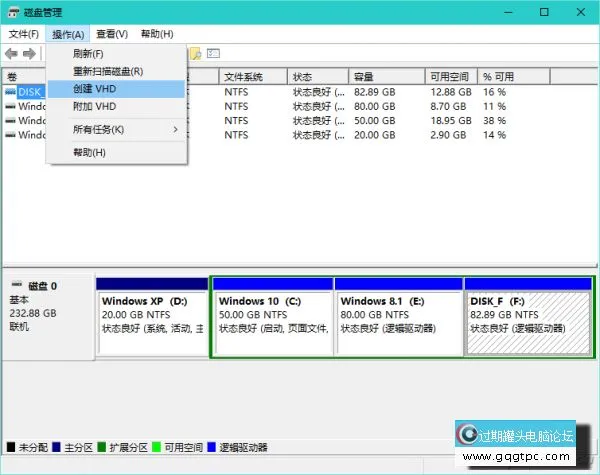Sort by the 文件系统 column header
The height and width of the screenshot is (475, 600).
tap(253, 77)
